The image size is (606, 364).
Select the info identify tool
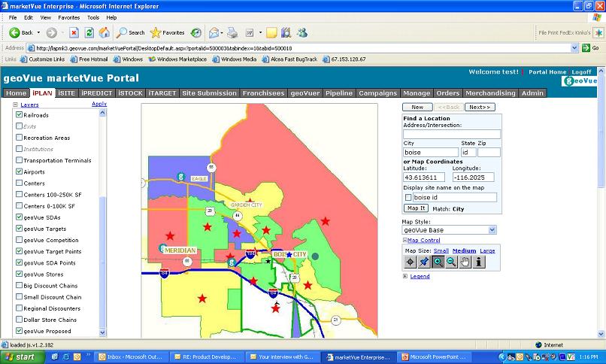coord(478,262)
